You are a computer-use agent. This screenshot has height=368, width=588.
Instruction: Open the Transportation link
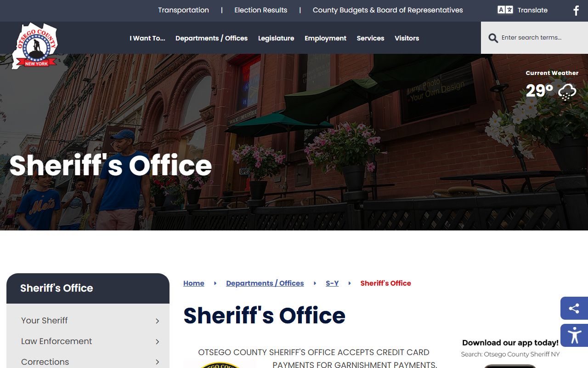183,10
